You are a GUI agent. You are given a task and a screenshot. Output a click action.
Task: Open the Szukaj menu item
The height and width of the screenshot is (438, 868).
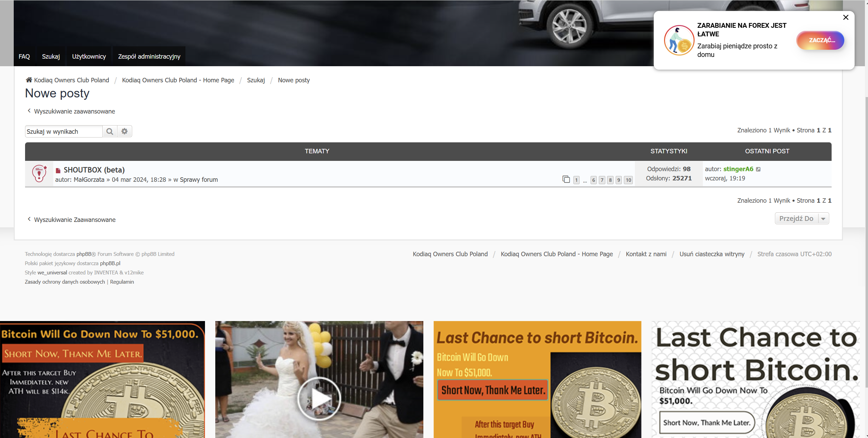[x=51, y=56]
